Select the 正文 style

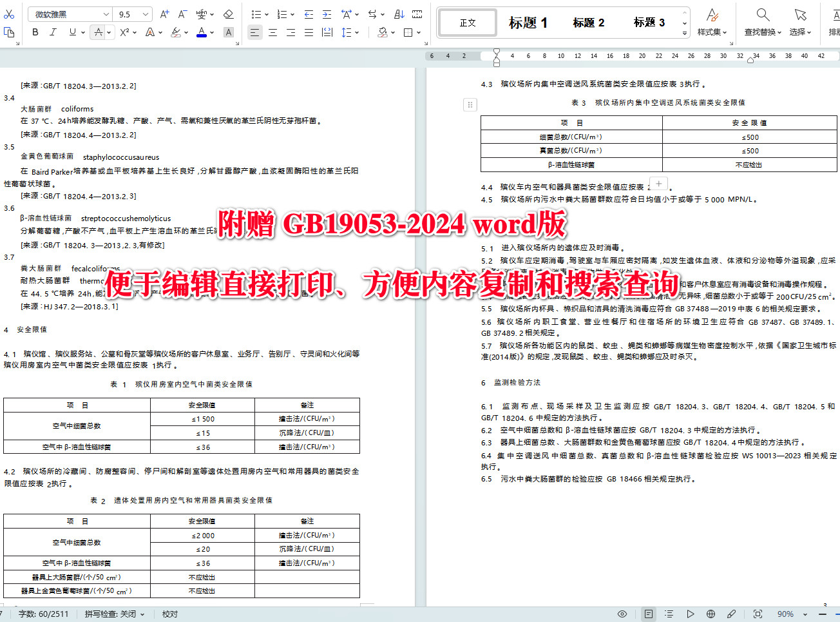(466, 23)
